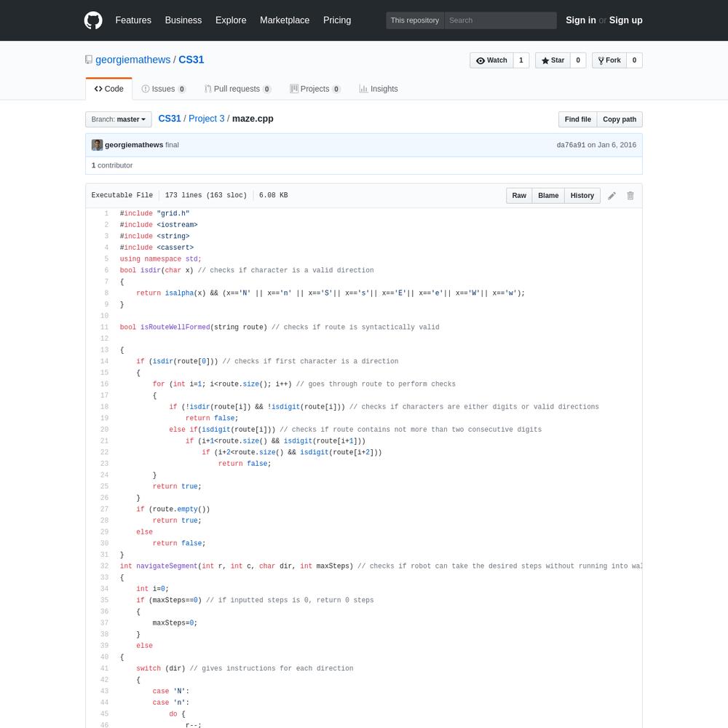Expand the Branch: master dropdown
728x728 pixels.
[x=119, y=119]
